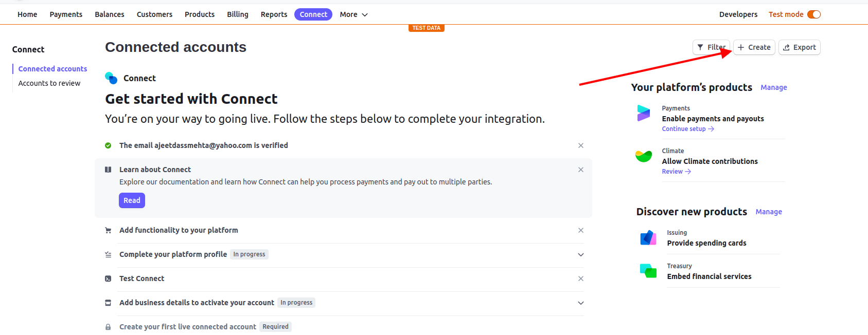Open the More menu dropdown
Screen dimensions: 868x335
pyautogui.click(x=353, y=14)
